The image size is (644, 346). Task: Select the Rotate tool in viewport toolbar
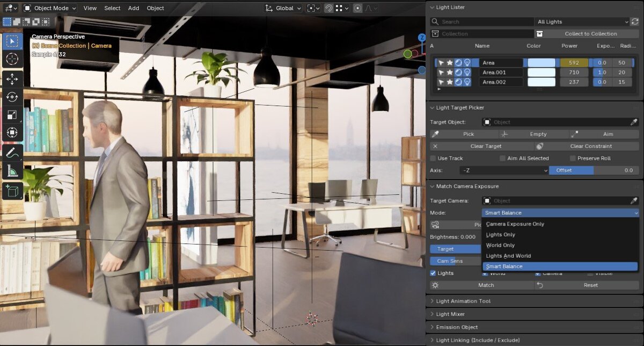[12, 97]
